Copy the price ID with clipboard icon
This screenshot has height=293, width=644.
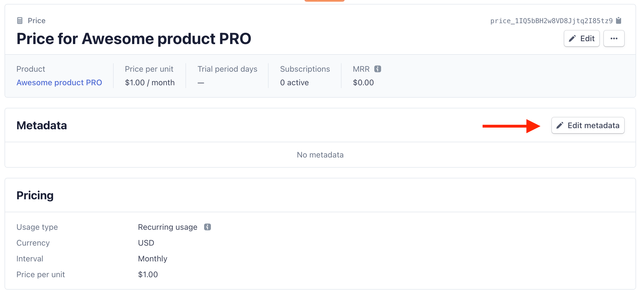[x=619, y=21]
